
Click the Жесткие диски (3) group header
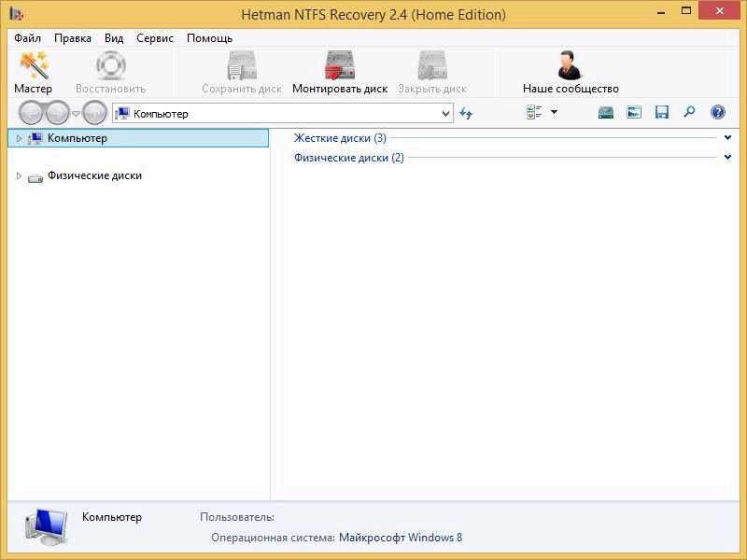[x=340, y=138]
